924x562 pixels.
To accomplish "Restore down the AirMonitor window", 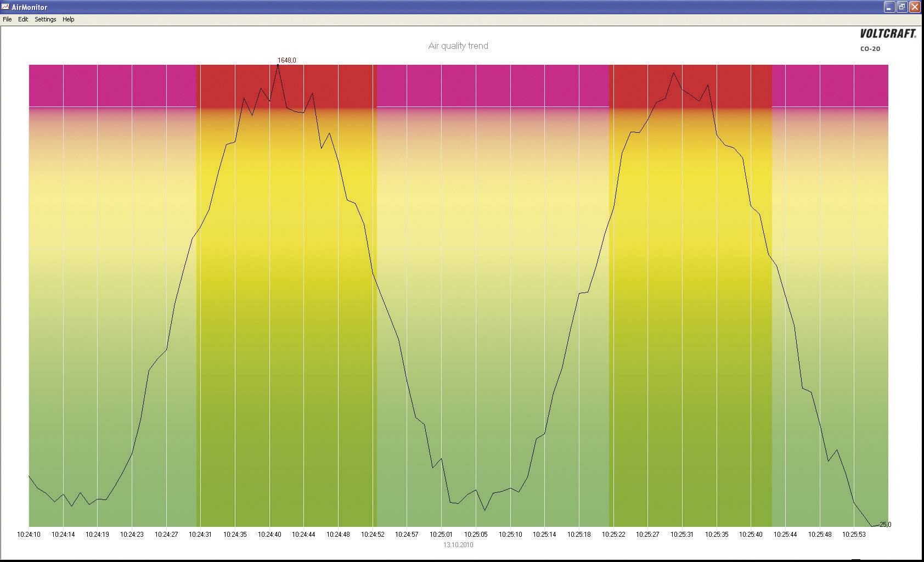I will tap(902, 7).
